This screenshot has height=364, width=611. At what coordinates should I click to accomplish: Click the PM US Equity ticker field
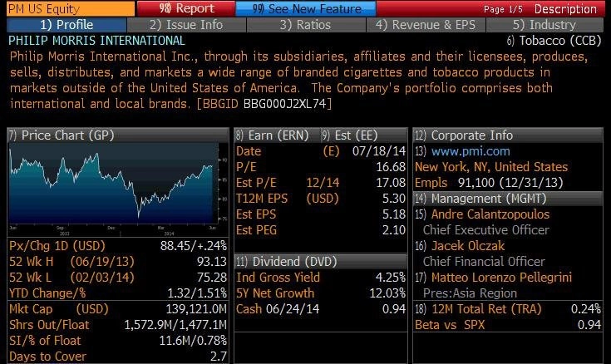[71, 8]
